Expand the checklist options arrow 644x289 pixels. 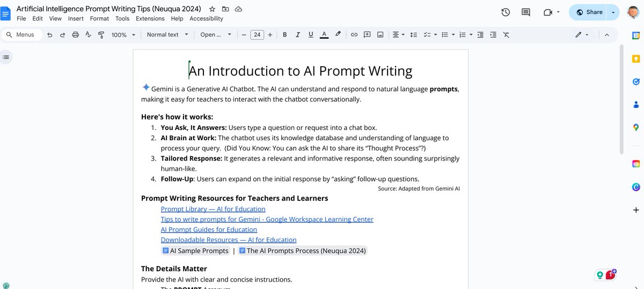(x=435, y=34)
